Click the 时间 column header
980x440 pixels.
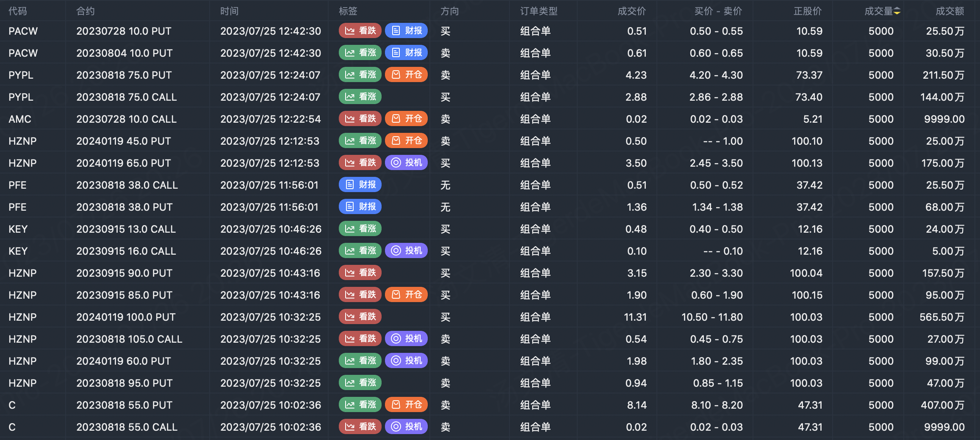coord(230,11)
